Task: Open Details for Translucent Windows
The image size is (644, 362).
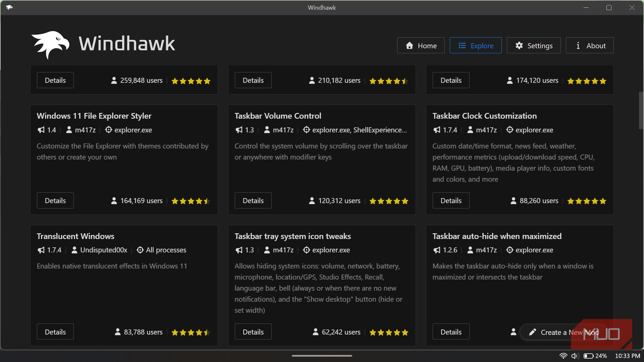Action: pyautogui.click(x=55, y=332)
